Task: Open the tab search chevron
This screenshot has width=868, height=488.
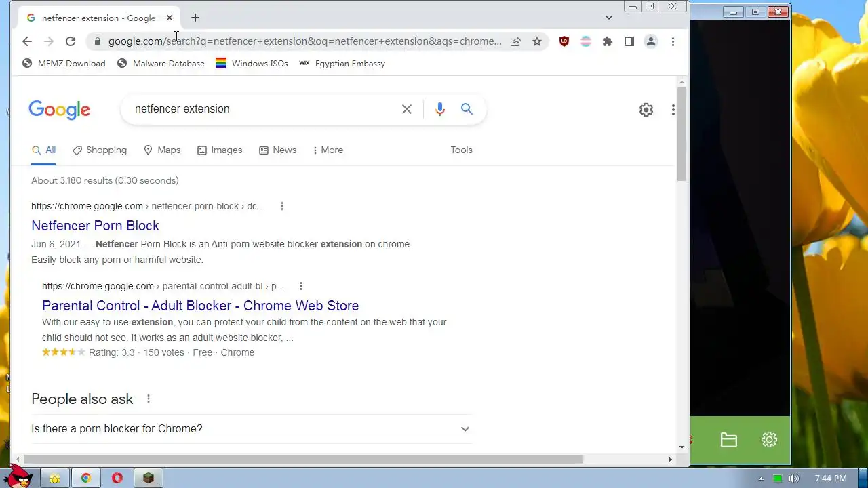Action: coord(609,18)
